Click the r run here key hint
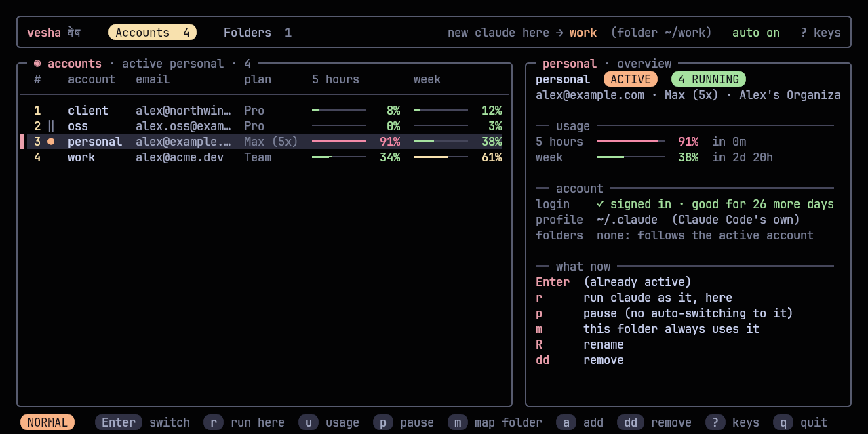Screen dimensions: 868x434 (x=244, y=422)
